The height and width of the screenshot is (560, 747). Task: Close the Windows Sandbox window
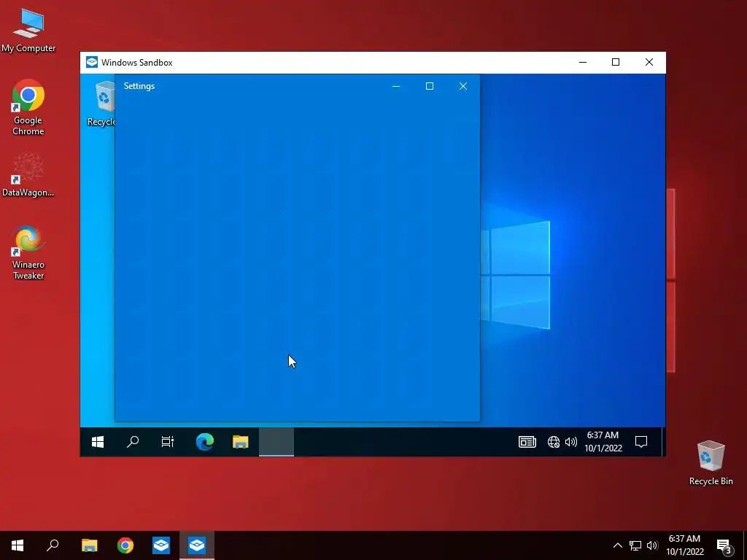coord(649,63)
